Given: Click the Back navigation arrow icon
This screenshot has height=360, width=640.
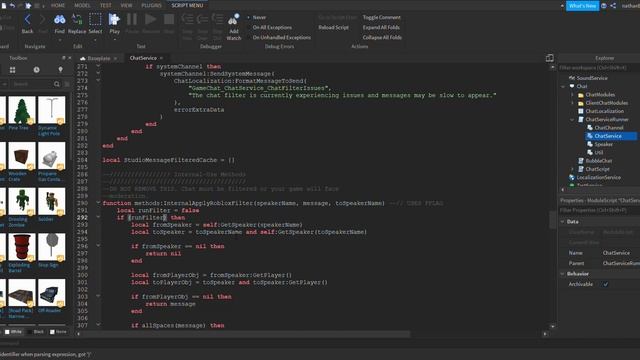Looking at the screenshot, I should (27, 19).
